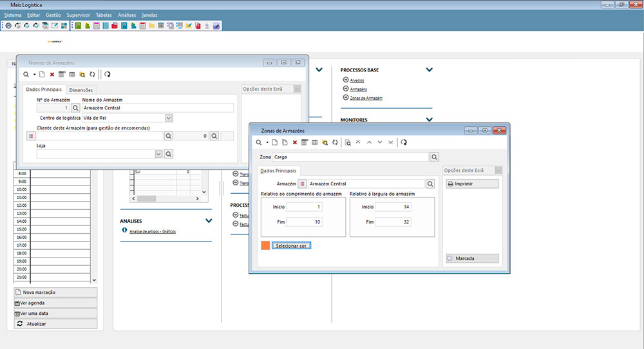Click Inicio field under largura do armazém
The width and height of the screenshot is (644, 349).
[393, 207]
